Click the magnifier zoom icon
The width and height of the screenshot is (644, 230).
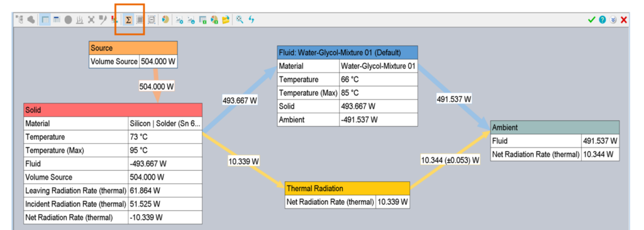(x=240, y=20)
